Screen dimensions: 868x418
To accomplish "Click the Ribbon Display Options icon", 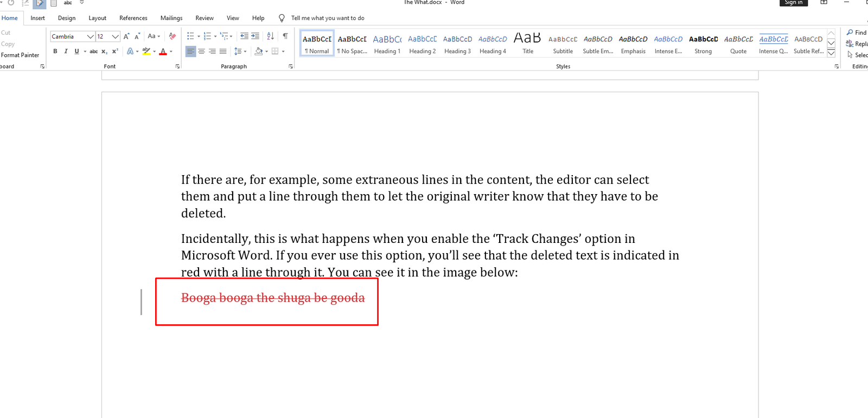I will (824, 3).
